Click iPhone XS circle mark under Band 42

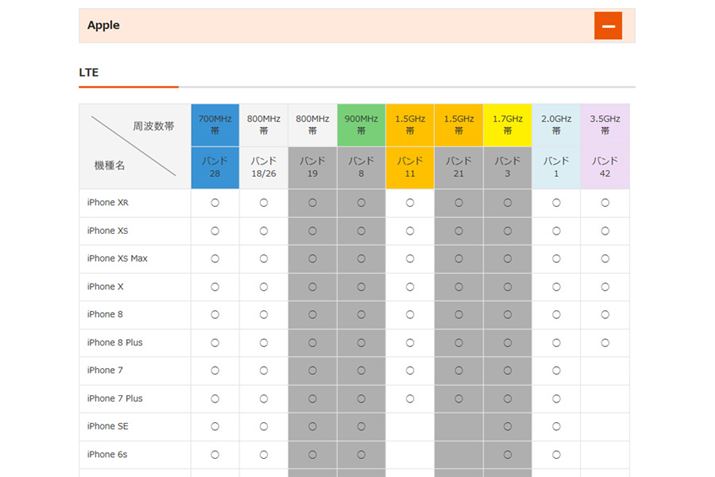point(604,231)
